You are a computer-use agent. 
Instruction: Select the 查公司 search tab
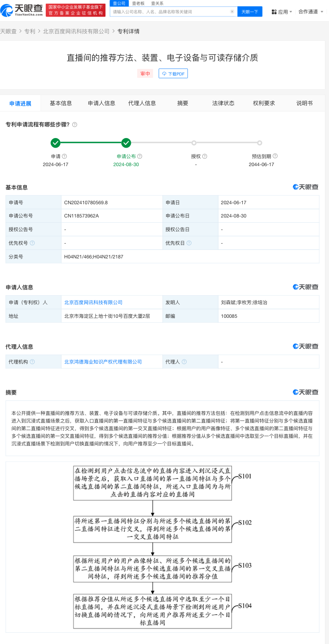[x=119, y=3]
